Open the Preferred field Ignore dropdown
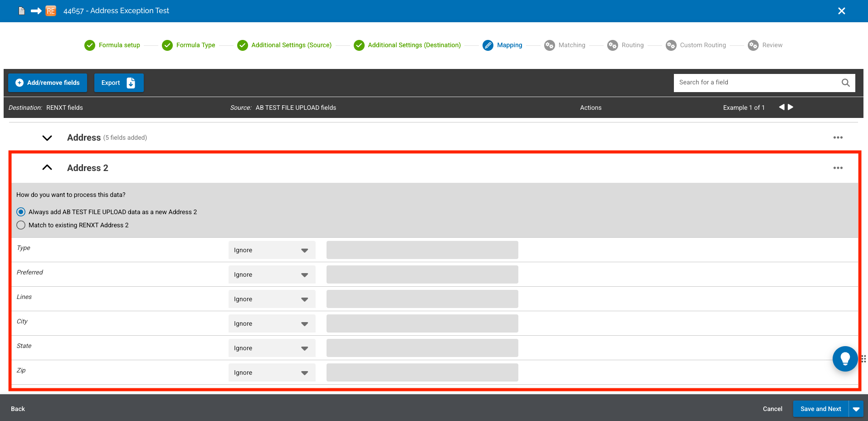 pyautogui.click(x=272, y=274)
